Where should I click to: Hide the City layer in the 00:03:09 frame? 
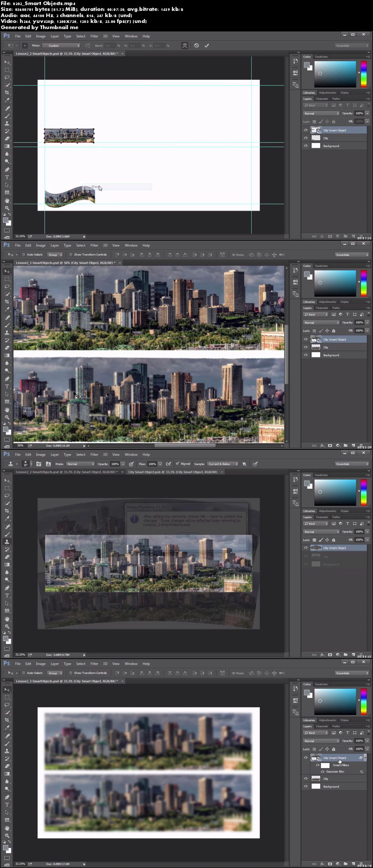point(306,347)
